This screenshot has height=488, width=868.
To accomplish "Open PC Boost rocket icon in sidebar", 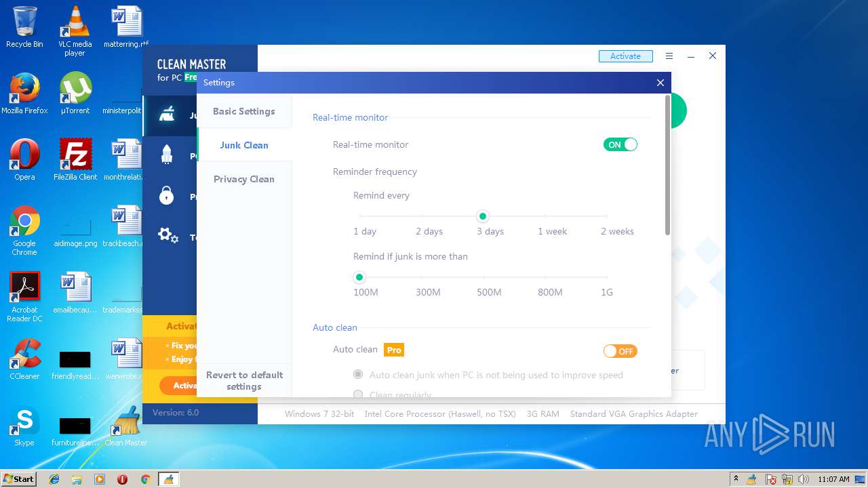I will (x=167, y=155).
